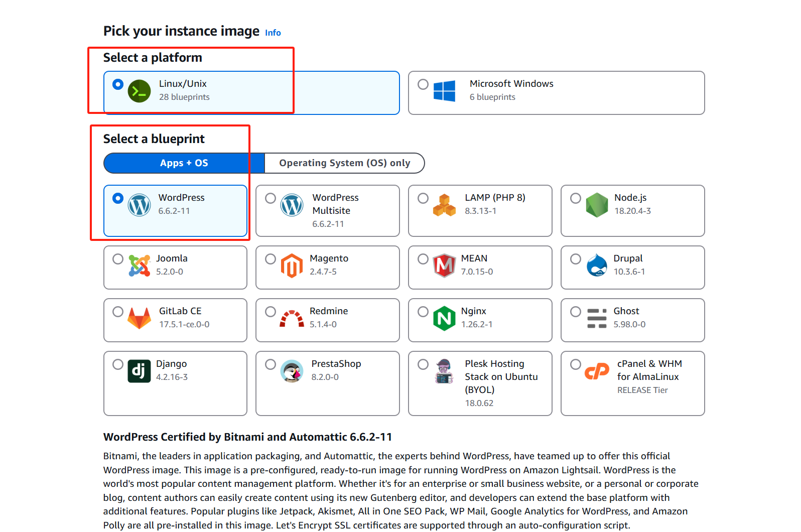Click the GitLab fox icon
The width and height of the screenshot is (801, 532).
pos(140,318)
